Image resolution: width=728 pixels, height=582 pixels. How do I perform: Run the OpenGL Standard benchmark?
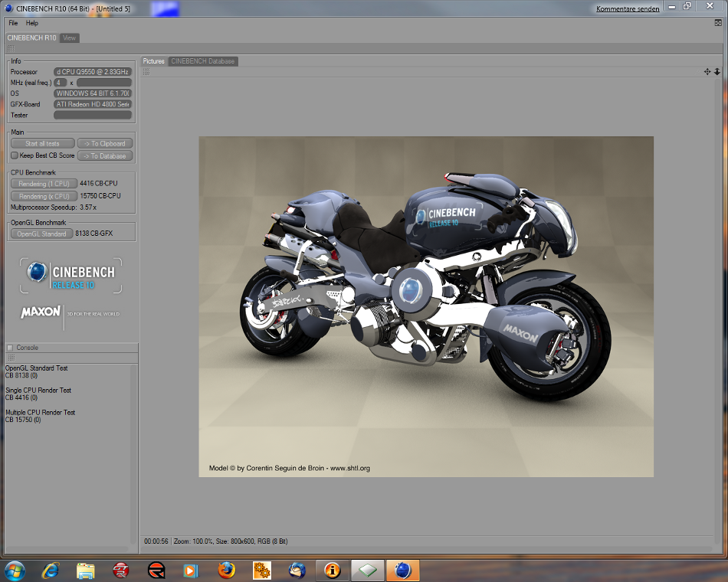click(42, 234)
